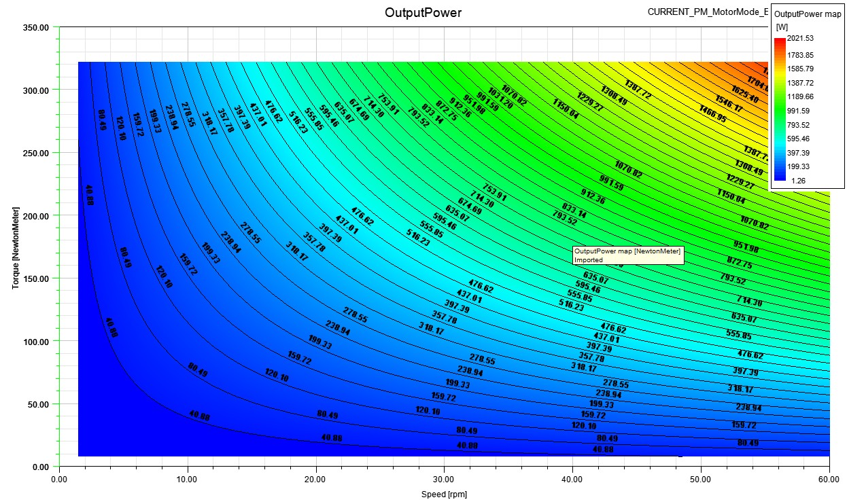This screenshot has height=504, width=847.
Task: Select the Speed [rpm] axis label
Action: pyautogui.click(x=444, y=494)
